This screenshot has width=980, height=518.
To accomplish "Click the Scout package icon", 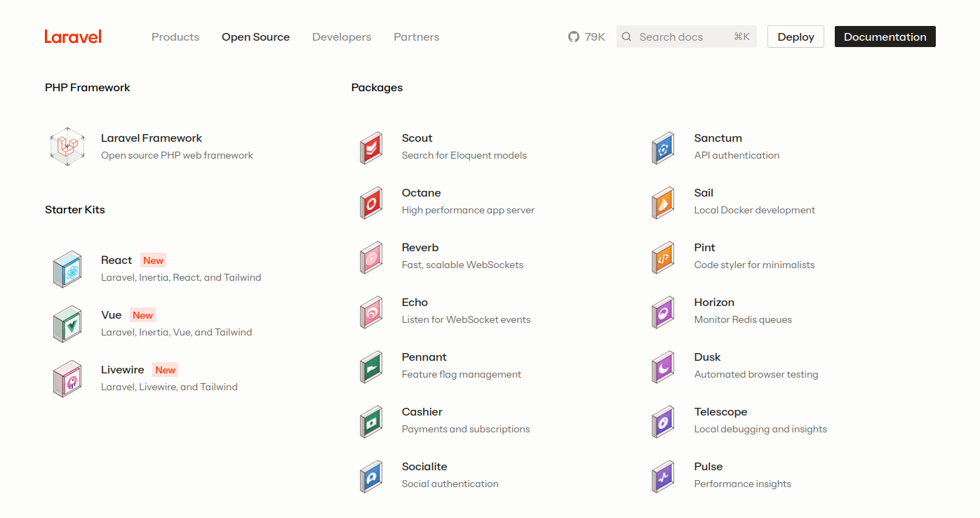I will [x=371, y=147].
